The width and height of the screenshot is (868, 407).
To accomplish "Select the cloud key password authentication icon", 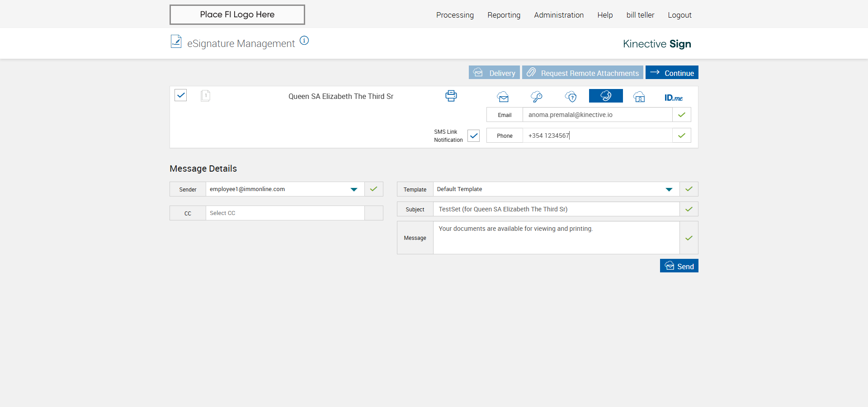I will (537, 97).
